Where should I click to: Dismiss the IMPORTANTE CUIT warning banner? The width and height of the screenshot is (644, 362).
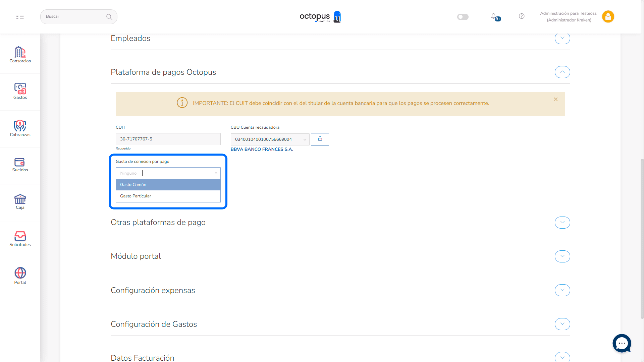[x=556, y=99]
